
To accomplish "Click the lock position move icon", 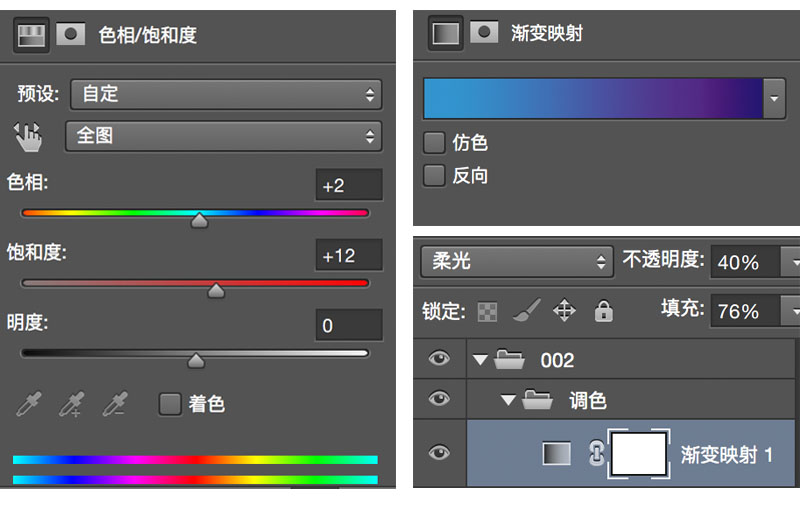I will click(x=564, y=310).
